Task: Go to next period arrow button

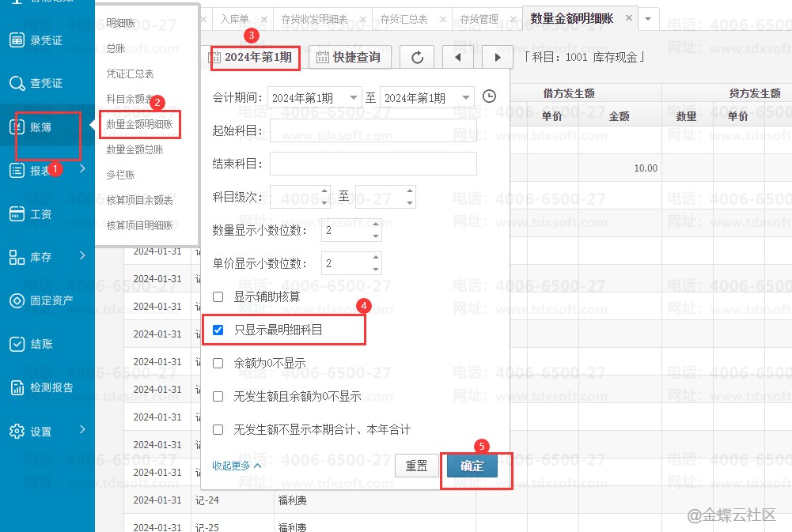Action: point(497,57)
